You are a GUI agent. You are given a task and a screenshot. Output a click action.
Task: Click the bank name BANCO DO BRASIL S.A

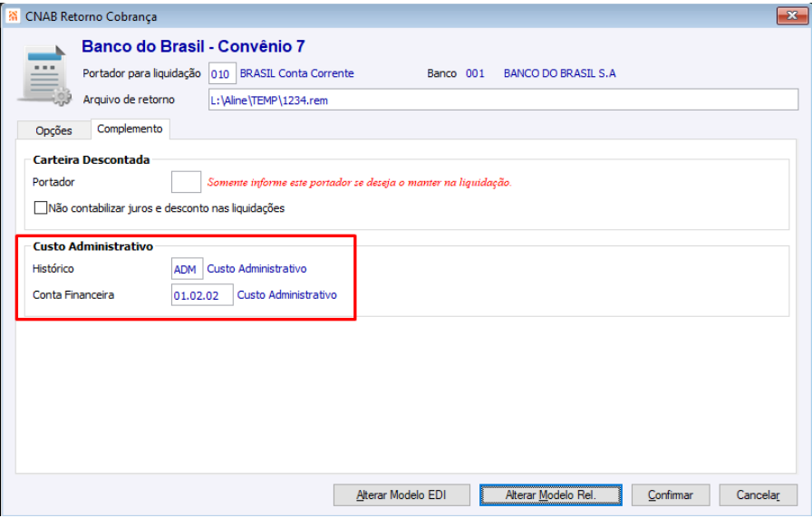[560, 73]
